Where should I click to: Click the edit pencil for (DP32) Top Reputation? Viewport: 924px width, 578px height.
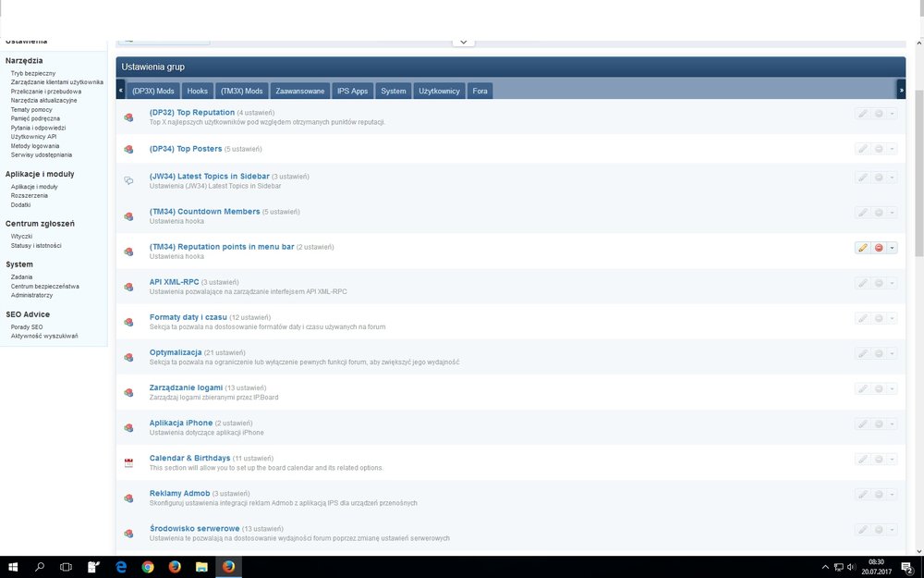(862, 114)
